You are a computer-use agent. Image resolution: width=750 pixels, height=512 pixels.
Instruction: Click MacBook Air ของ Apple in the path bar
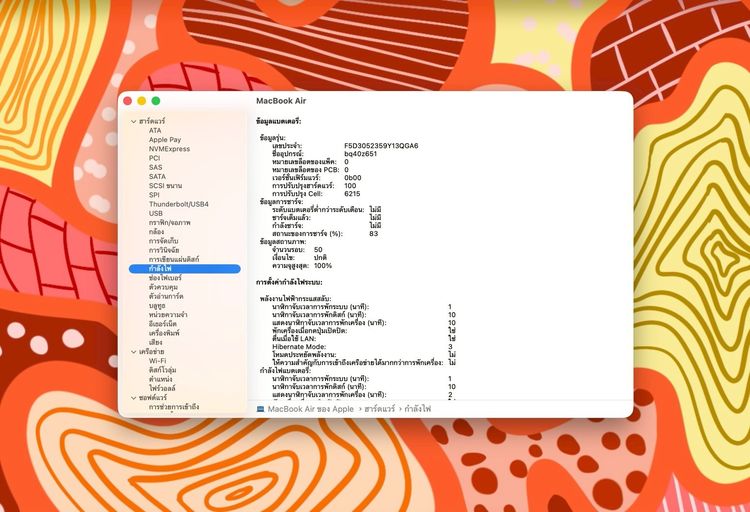310,409
